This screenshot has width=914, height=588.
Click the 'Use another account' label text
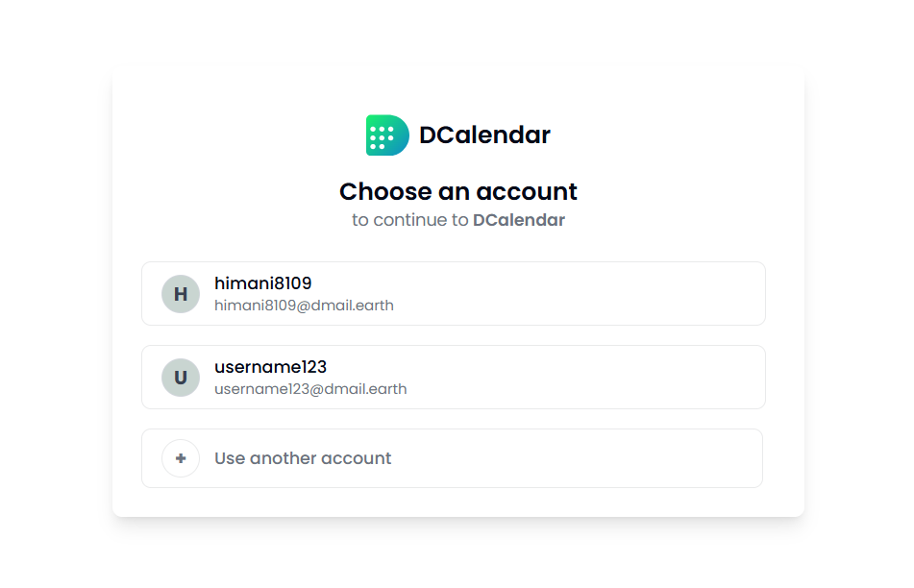click(303, 458)
